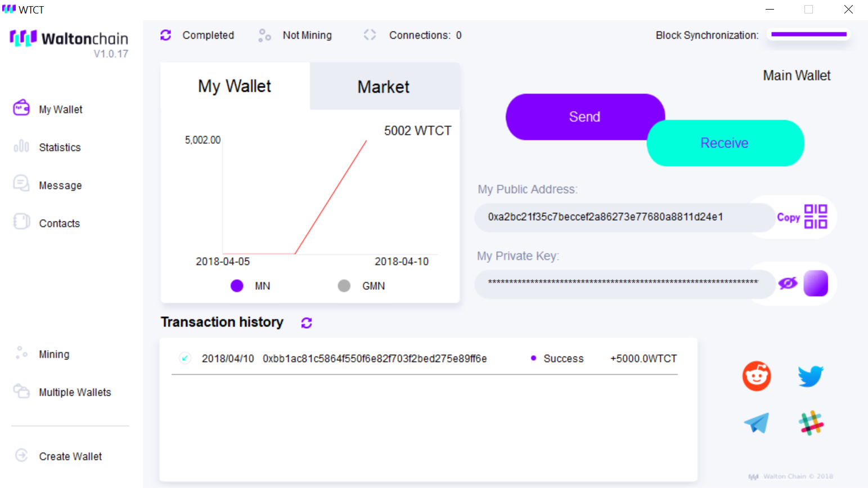Open the Twitter bird link
Viewport: 868px width, 488px height.
pos(811,376)
